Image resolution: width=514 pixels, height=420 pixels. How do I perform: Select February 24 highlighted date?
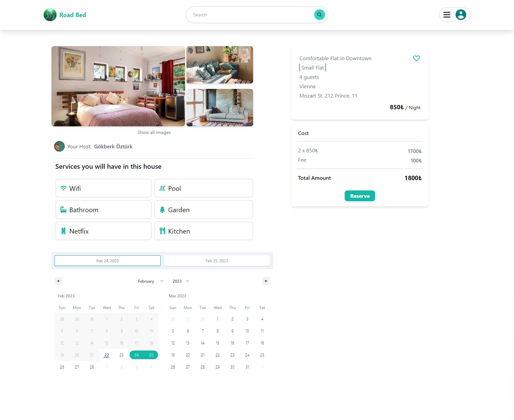136,355
